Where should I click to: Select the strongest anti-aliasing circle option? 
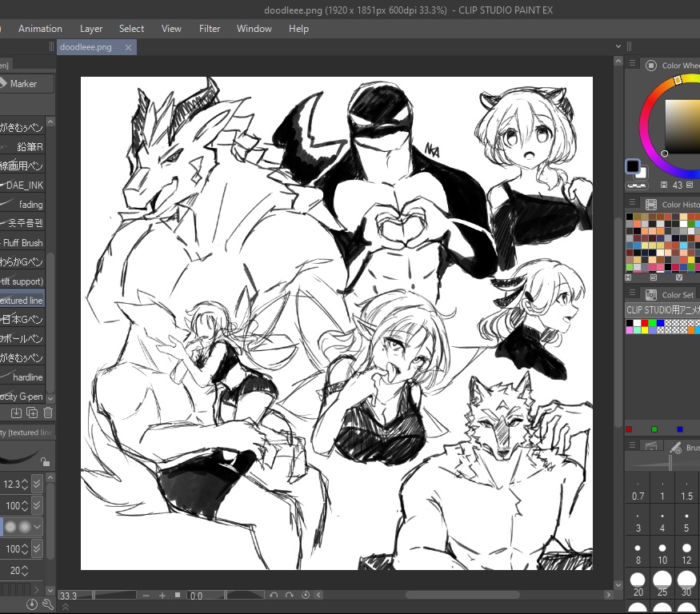(x=25, y=527)
